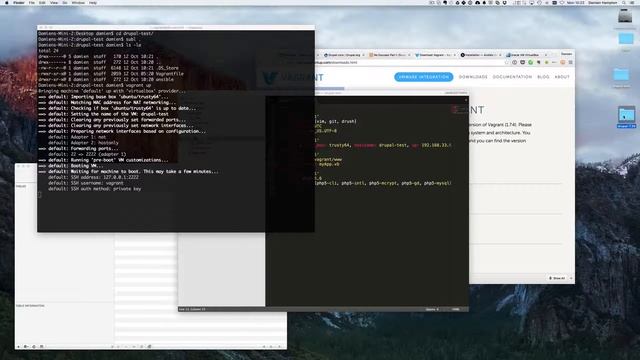This screenshot has height=360, width=640.
Task: Open the YAML syntax selector in Sublime
Action: tap(456, 309)
